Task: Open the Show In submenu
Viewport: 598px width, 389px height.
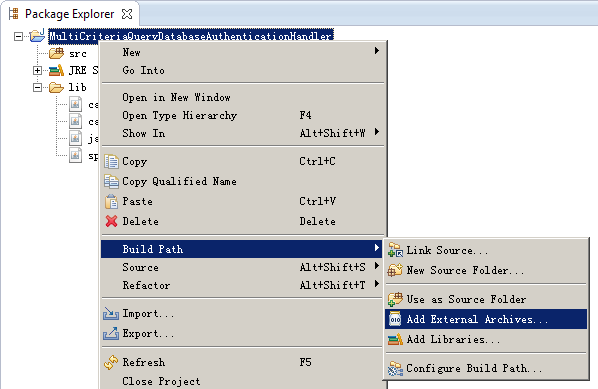Action: point(243,133)
